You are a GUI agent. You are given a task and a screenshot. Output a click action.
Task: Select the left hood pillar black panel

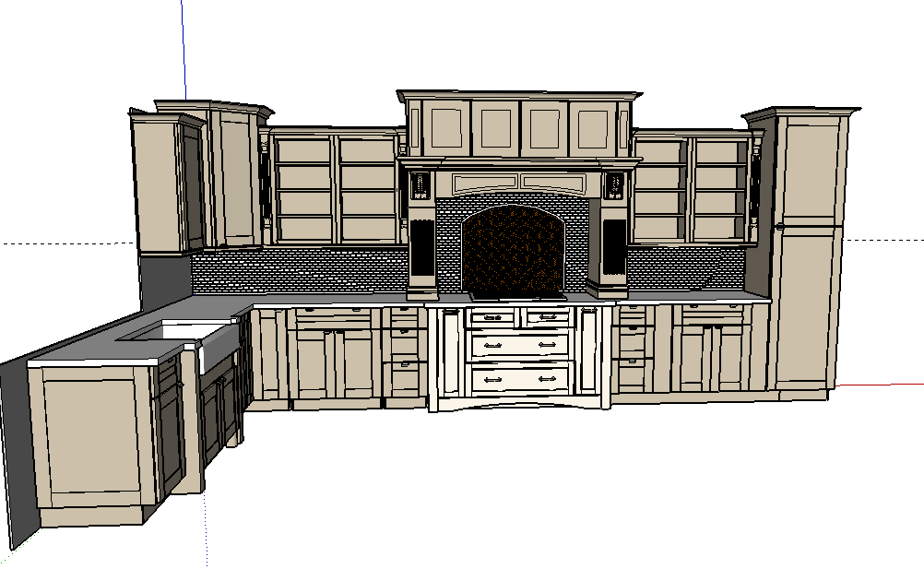[423, 247]
